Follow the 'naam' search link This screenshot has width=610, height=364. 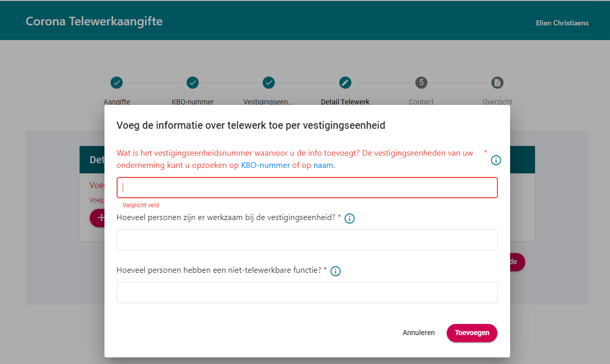(x=324, y=165)
